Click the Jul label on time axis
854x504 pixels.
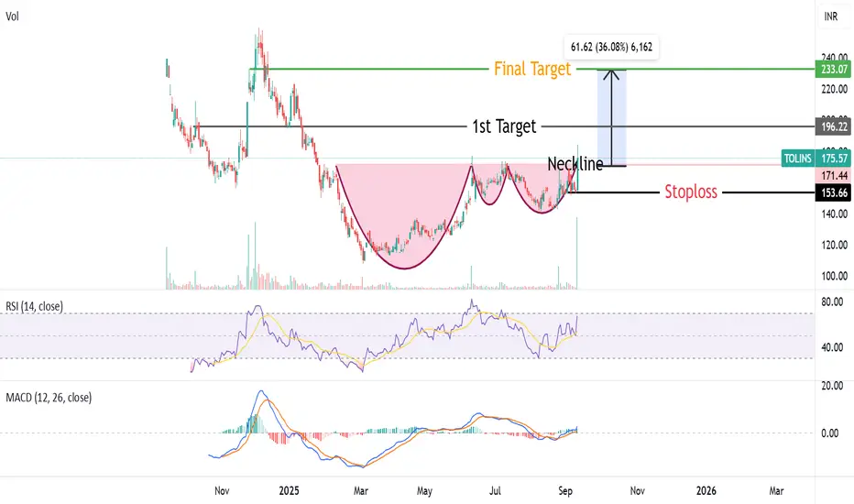[x=495, y=490]
